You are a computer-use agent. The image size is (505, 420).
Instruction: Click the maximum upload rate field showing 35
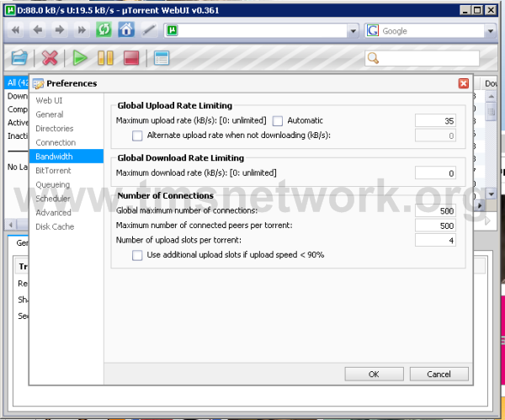point(435,121)
